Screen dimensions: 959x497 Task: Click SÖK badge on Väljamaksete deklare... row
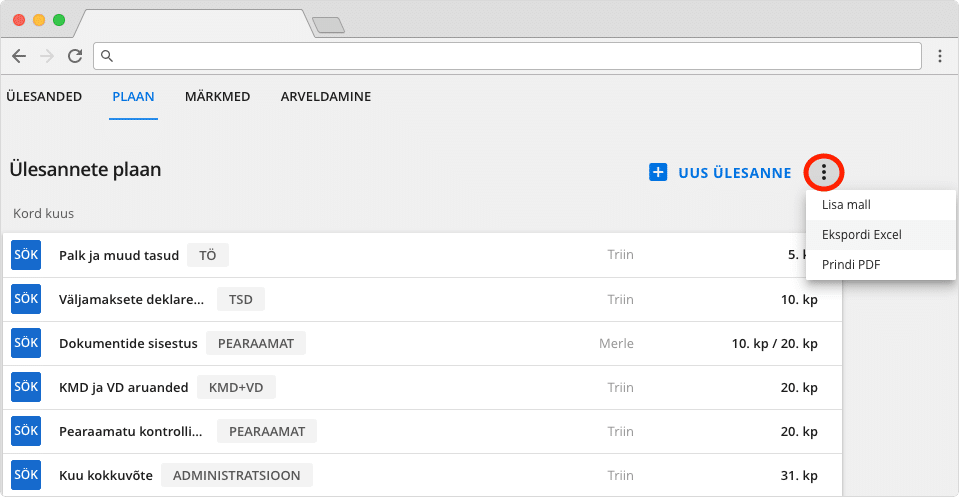click(26, 299)
